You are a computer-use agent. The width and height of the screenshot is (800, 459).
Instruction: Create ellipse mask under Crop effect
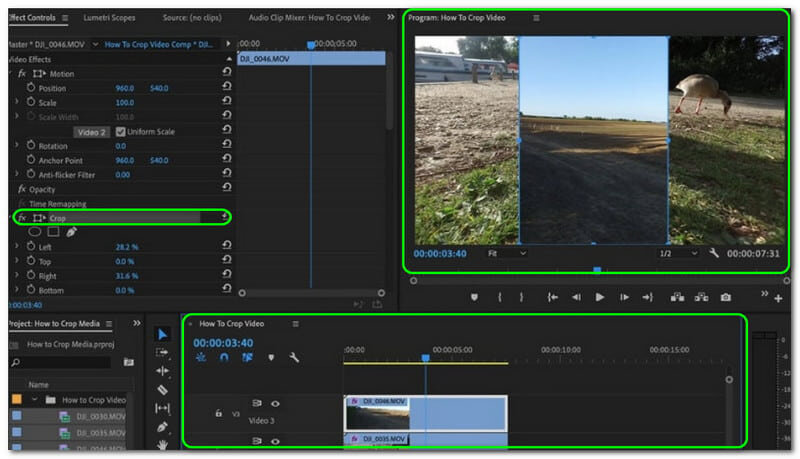[34, 232]
